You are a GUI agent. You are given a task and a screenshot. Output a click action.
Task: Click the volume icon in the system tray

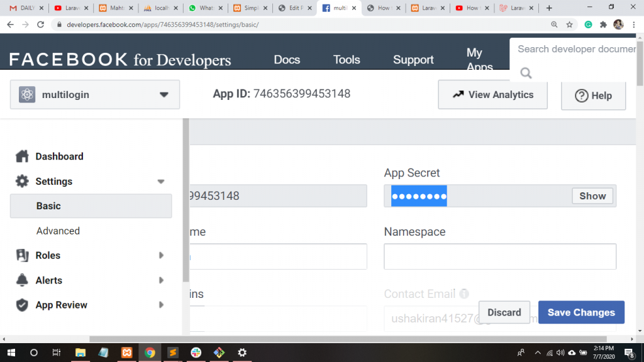point(560,353)
